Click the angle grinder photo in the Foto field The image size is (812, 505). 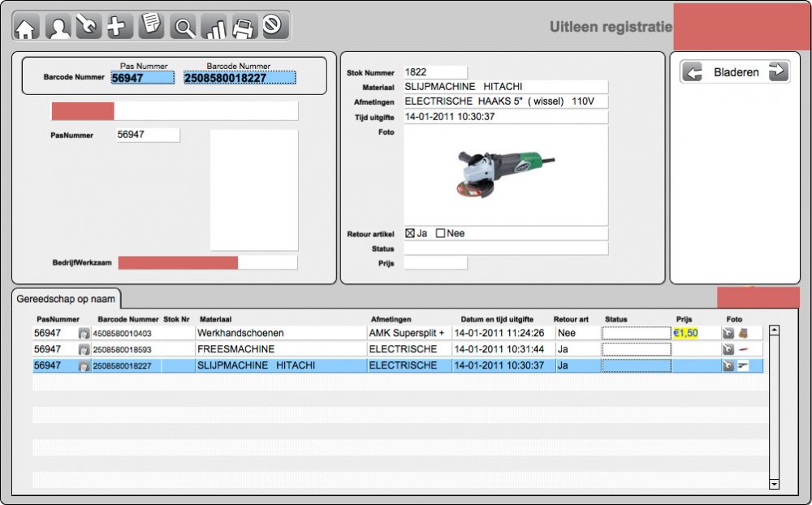point(505,175)
